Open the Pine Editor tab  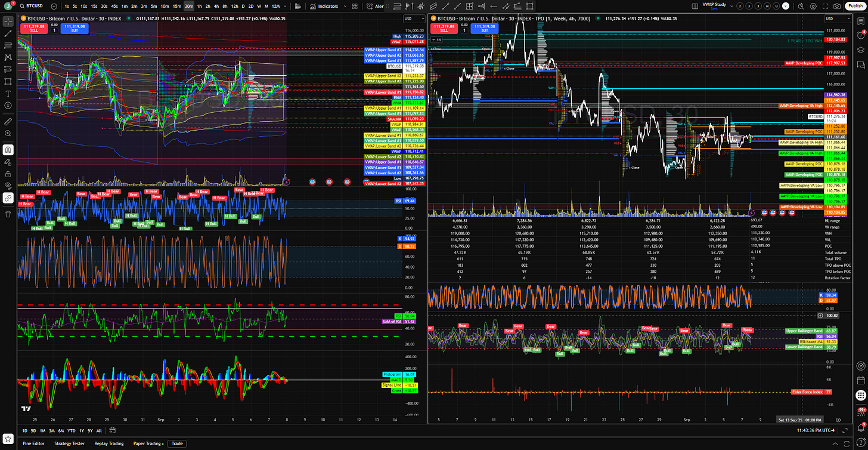coord(33,443)
